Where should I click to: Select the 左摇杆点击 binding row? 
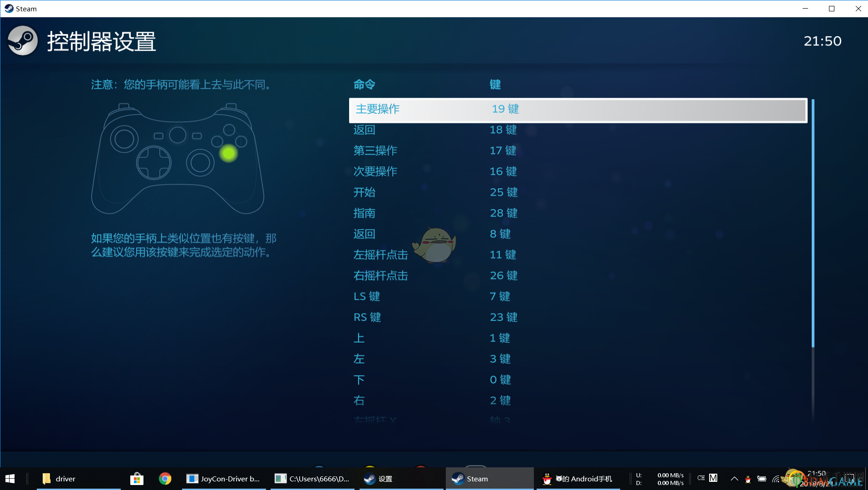click(577, 255)
